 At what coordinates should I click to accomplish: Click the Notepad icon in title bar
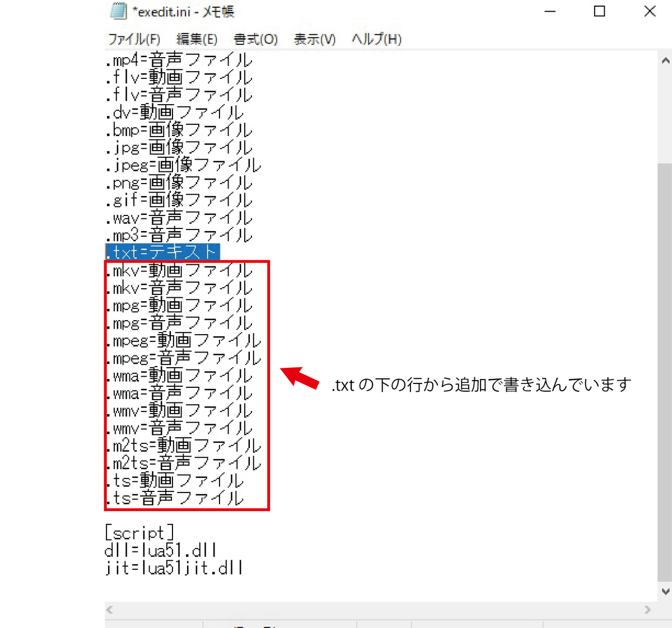click(118, 11)
